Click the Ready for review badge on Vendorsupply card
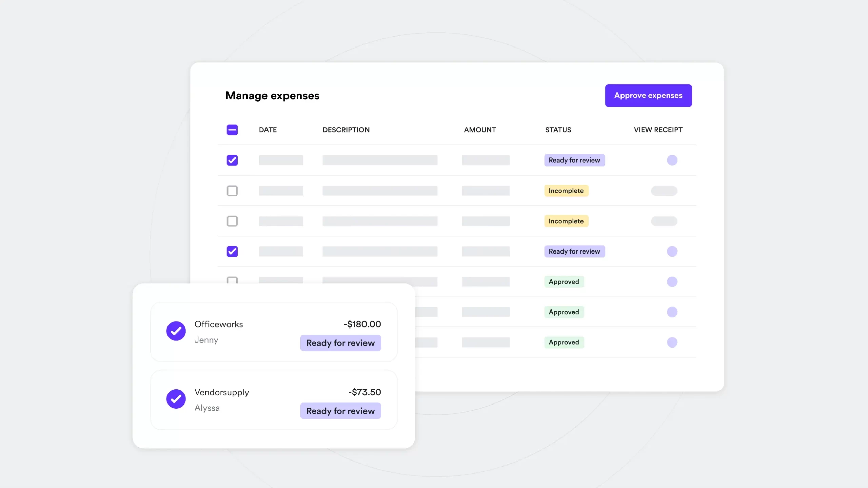This screenshot has height=488, width=868. coord(341,411)
